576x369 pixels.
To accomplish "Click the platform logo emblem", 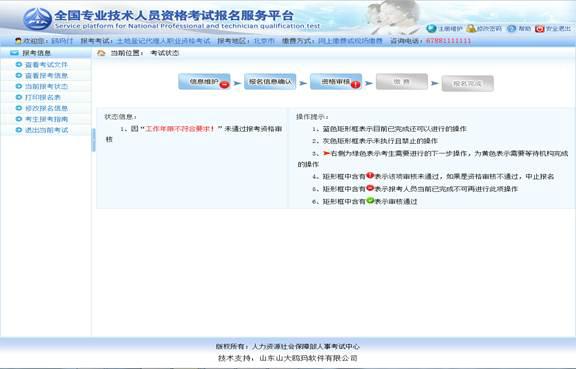I will click(37, 19).
